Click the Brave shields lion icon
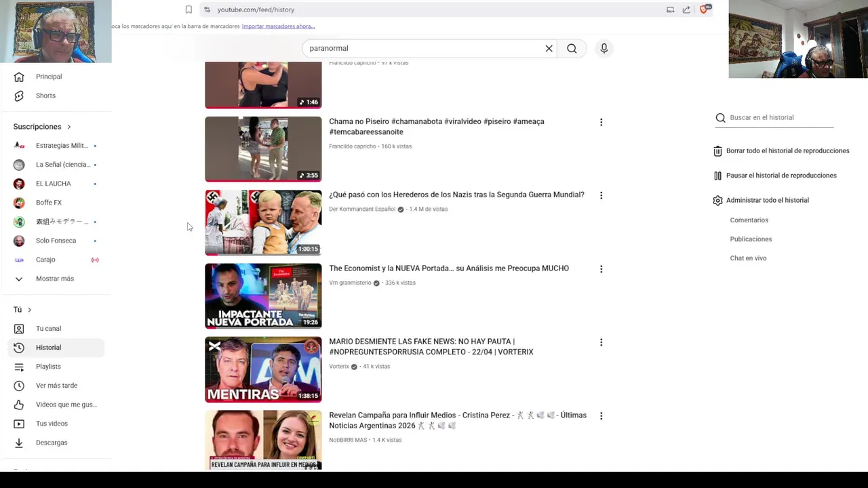The height and width of the screenshot is (488, 868). coord(704,9)
